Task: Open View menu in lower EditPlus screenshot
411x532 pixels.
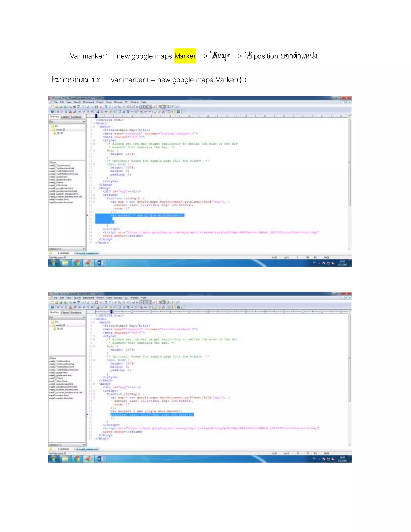Action: tap(69, 298)
